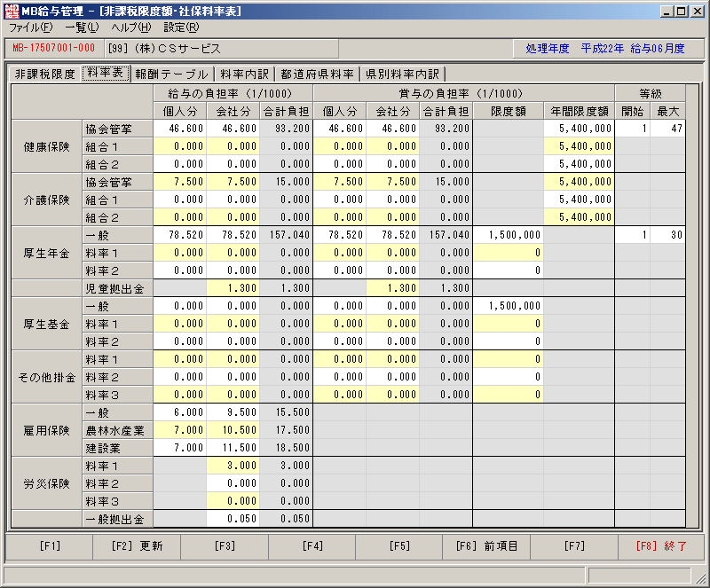Select 健康保険 協会管掌 等級 最大 cell showing 47
Image resolution: width=710 pixels, height=588 pixels.
tap(667, 129)
